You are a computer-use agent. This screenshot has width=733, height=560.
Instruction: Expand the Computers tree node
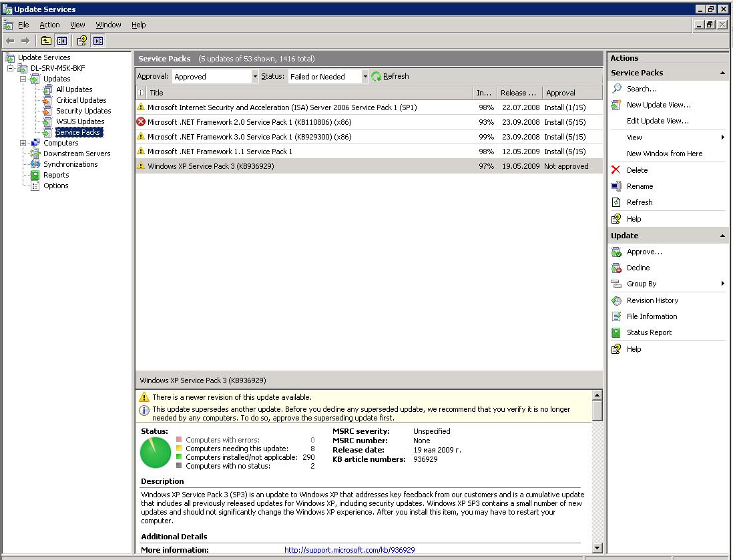[23, 143]
